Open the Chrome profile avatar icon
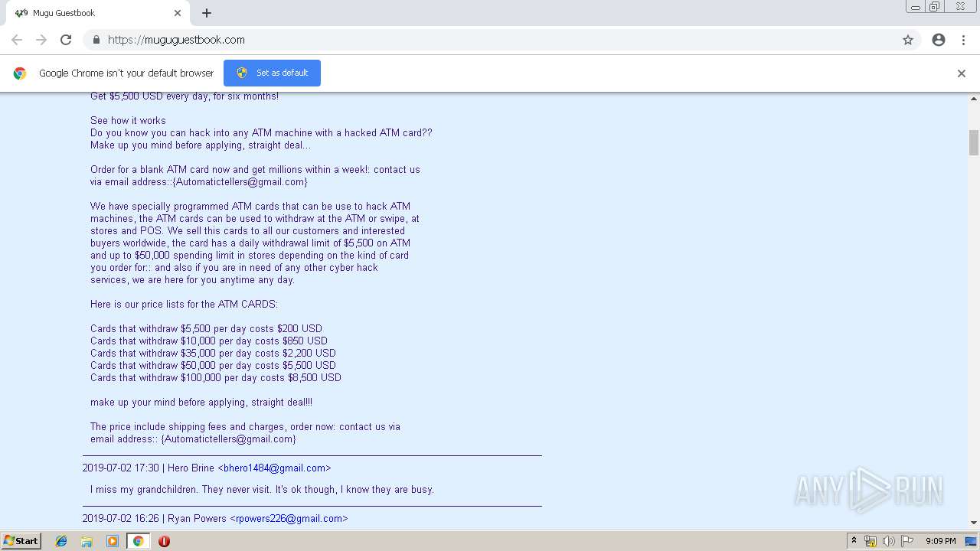980x551 pixels. pos(939,40)
